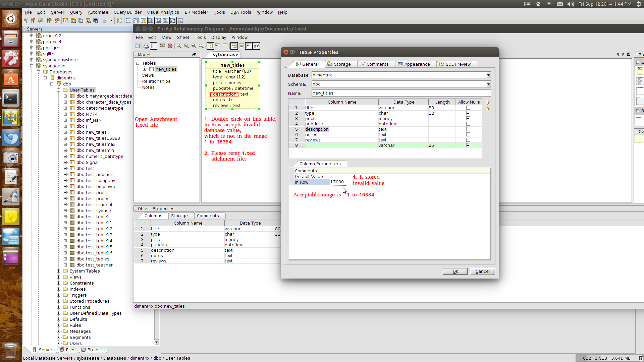Toggle Allow Nulls for reviews column
The width and height of the screenshot is (644, 362).
(x=468, y=140)
